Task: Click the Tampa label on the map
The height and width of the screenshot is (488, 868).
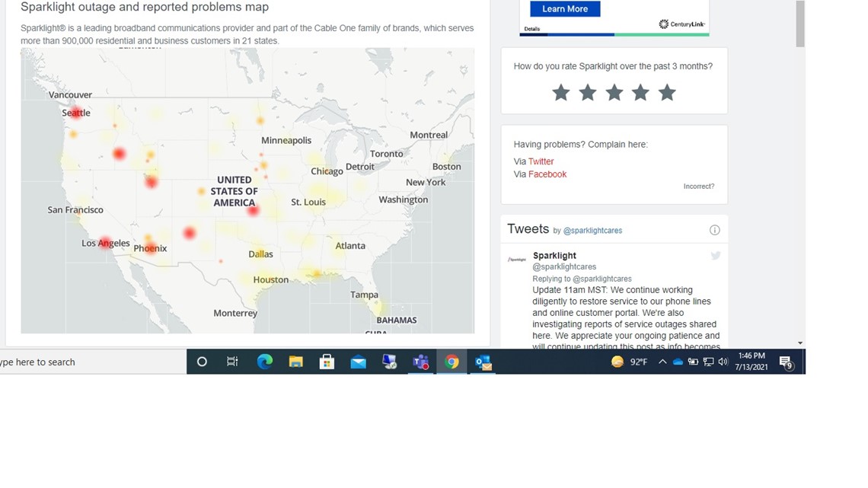Action: pos(364,295)
